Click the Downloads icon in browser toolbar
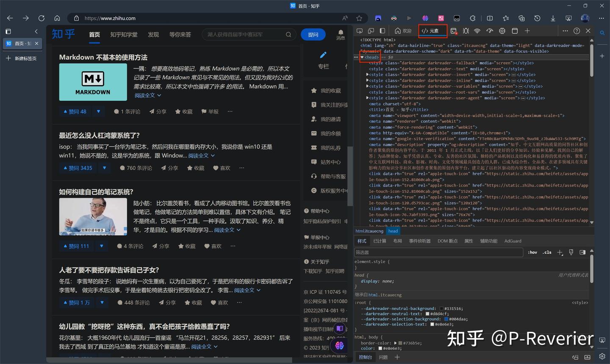This screenshot has height=364, width=610. point(553,18)
